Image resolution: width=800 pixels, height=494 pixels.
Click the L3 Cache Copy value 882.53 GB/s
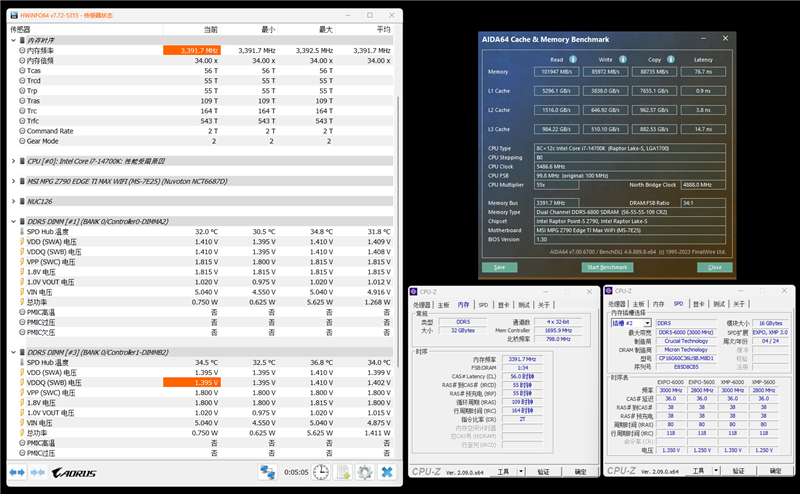pos(655,129)
